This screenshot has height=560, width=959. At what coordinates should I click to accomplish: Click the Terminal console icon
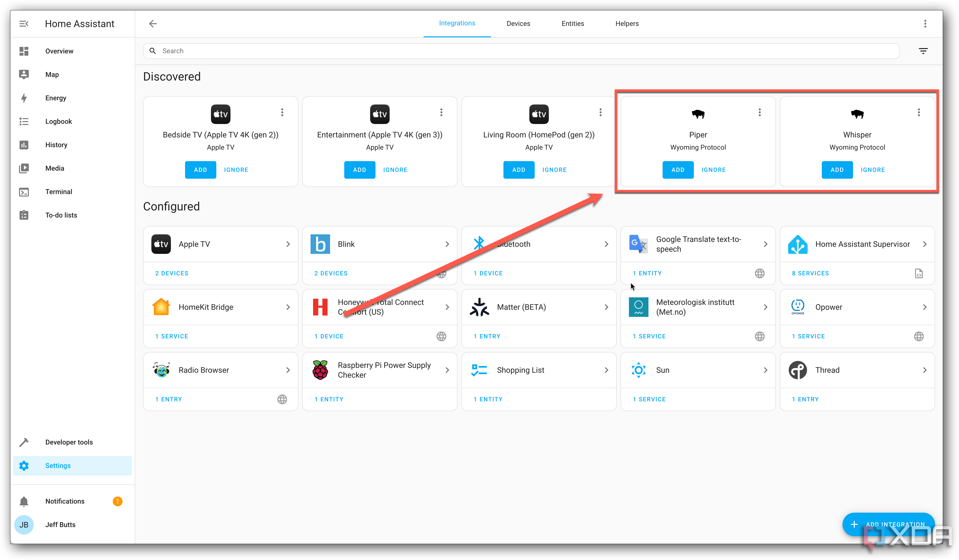(x=24, y=192)
